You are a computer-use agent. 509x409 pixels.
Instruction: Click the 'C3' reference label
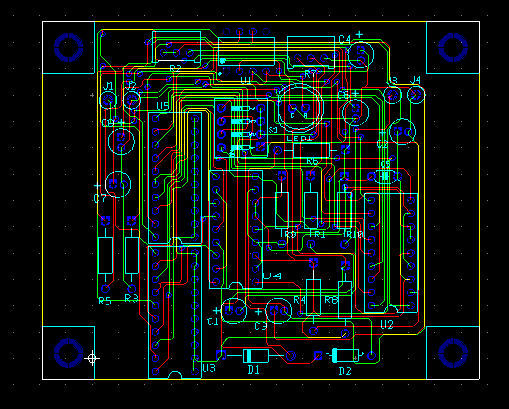(261, 326)
